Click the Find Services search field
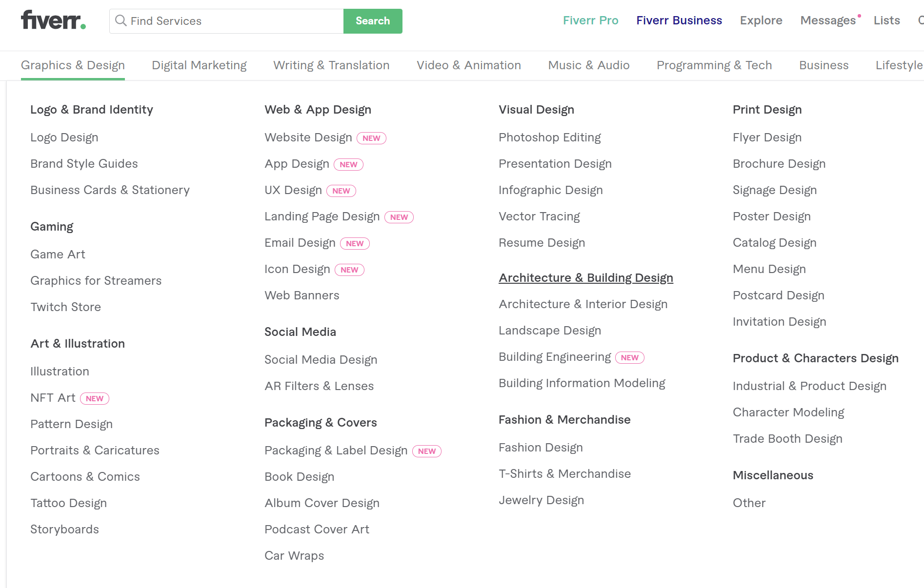 click(226, 21)
